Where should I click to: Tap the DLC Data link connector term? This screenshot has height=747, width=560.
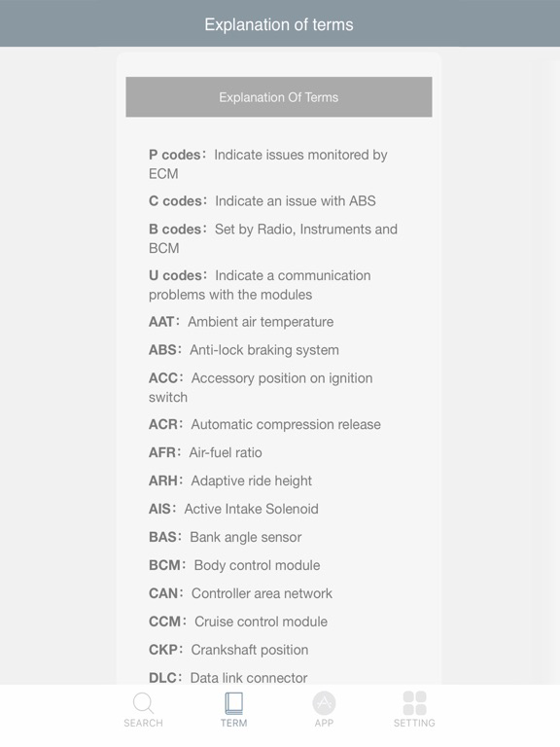point(228,677)
